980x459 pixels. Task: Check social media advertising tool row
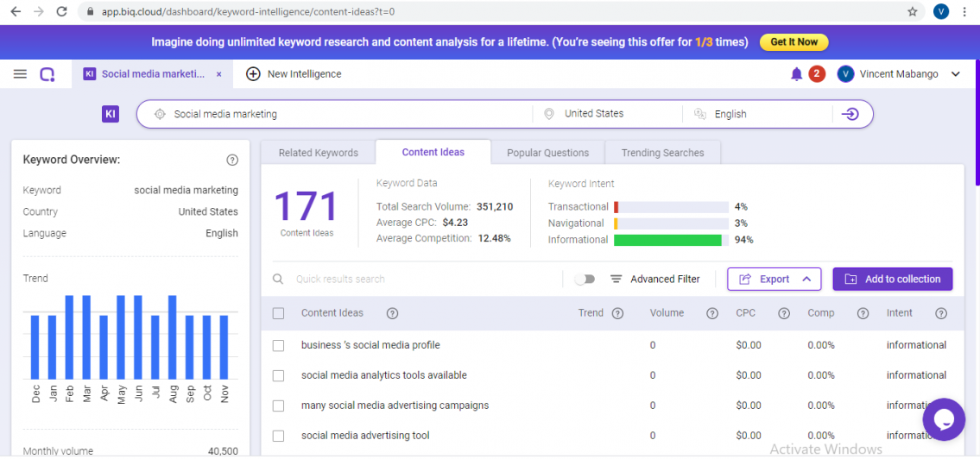click(x=279, y=436)
